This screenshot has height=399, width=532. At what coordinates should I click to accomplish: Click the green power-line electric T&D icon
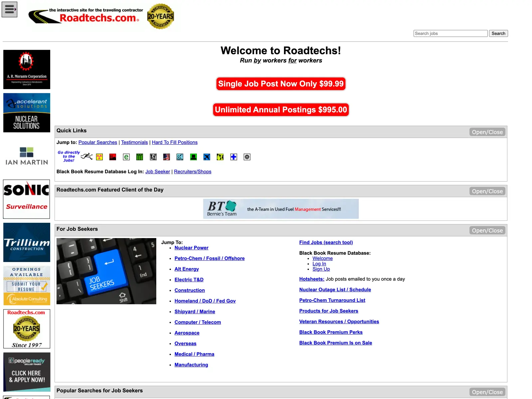tap(140, 157)
